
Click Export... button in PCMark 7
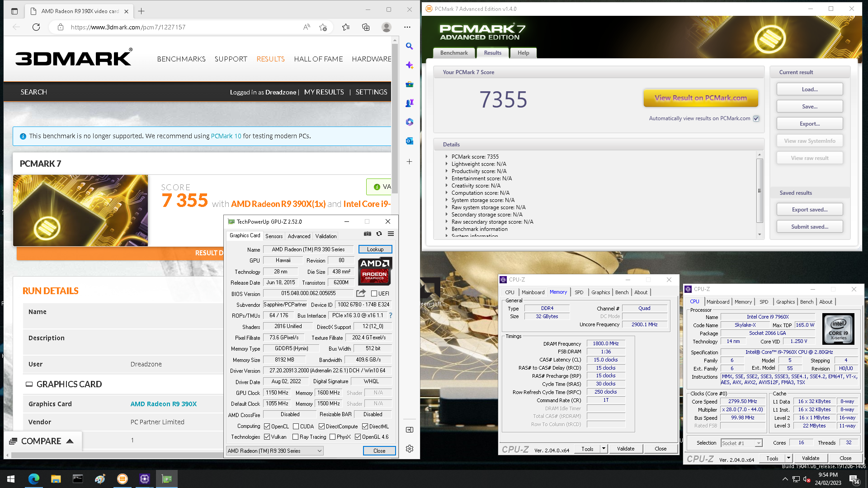coord(810,124)
